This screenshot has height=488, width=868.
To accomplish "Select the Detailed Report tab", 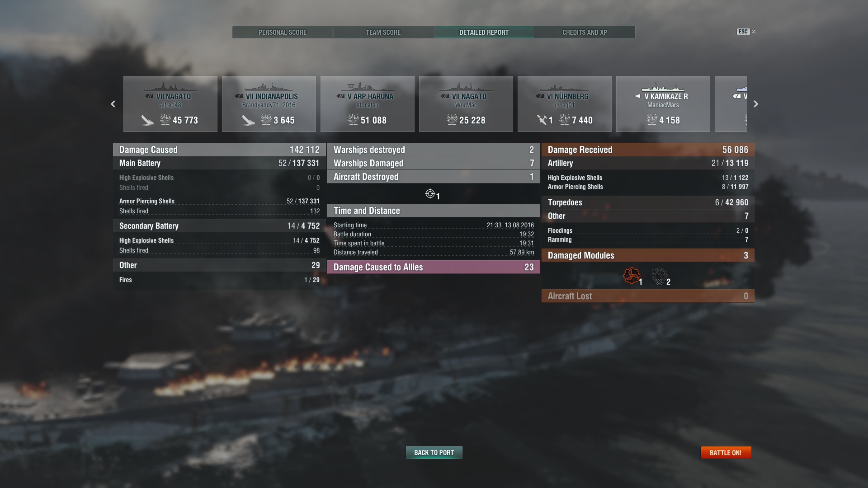I will (484, 33).
